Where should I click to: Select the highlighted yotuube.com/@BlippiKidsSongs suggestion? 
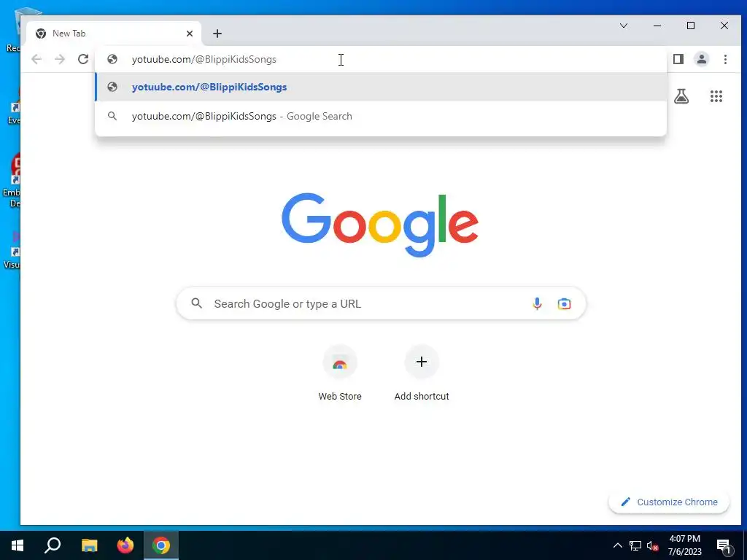click(380, 87)
